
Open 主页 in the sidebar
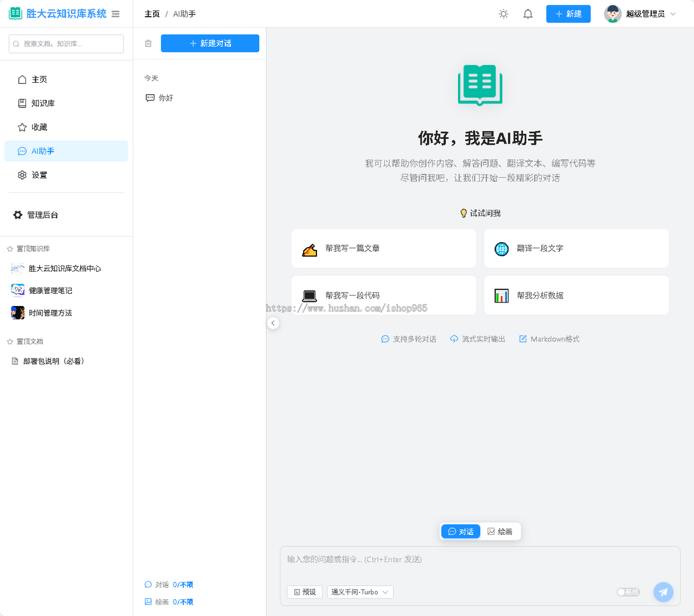pyautogui.click(x=66, y=79)
